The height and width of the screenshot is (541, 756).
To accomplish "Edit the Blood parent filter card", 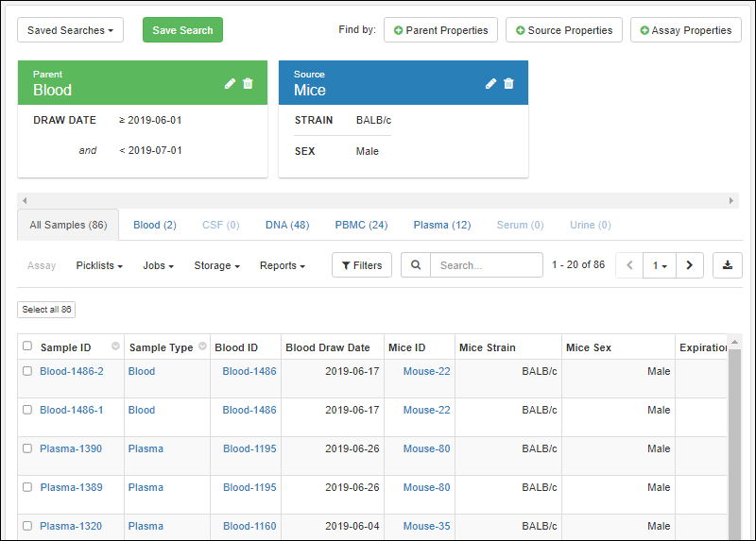I will (x=230, y=83).
